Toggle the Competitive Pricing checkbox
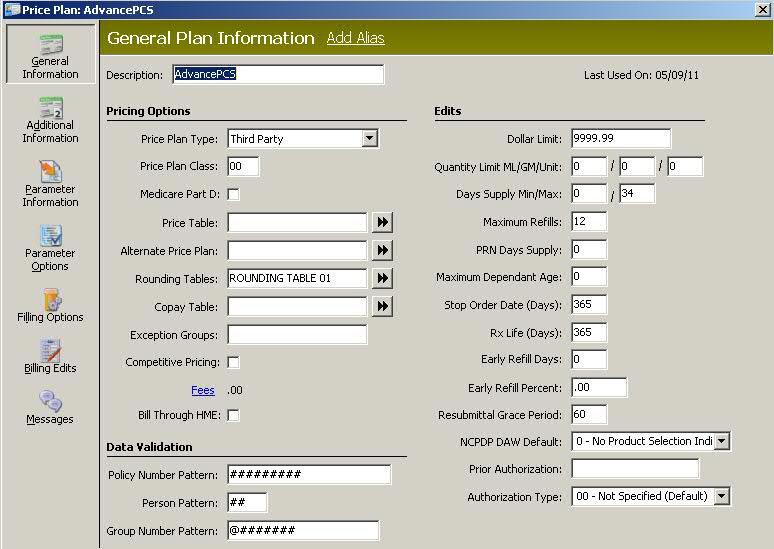This screenshot has height=549, width=774. click(x=233, y=362)
